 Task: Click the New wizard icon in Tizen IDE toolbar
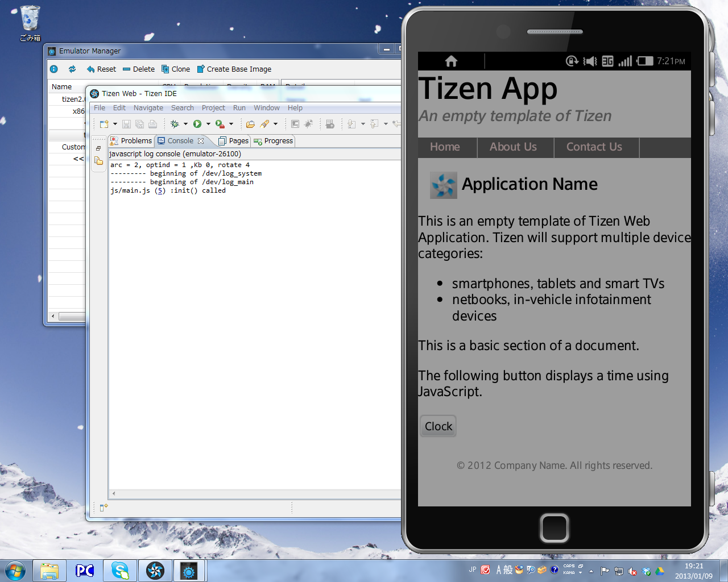(104, 124)
